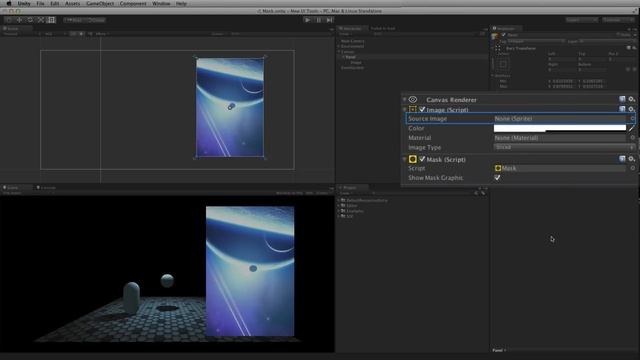Select Image child under Panel
The height and width of the screenshot is (360, 640).
(x=356, y=62)
